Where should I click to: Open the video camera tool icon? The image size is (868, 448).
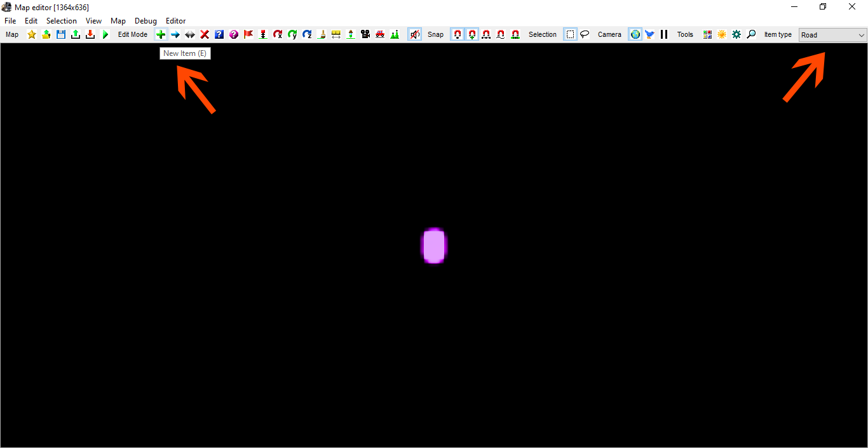365,34
